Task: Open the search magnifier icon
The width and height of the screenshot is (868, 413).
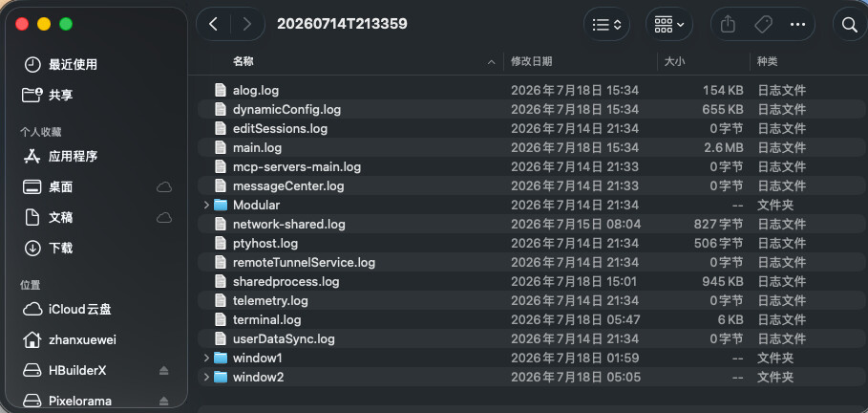Action: coord(849,25)
